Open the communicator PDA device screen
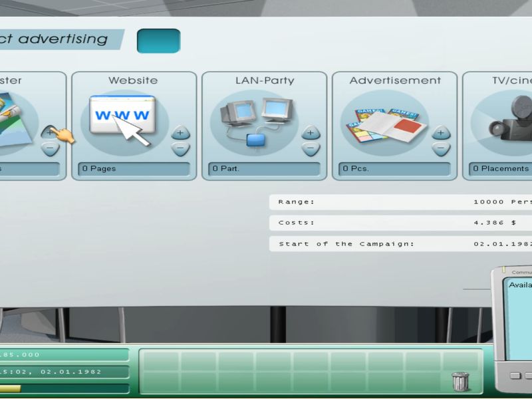Image resolution: width=532 pixels, height=399 pixels. coord(519,319)
